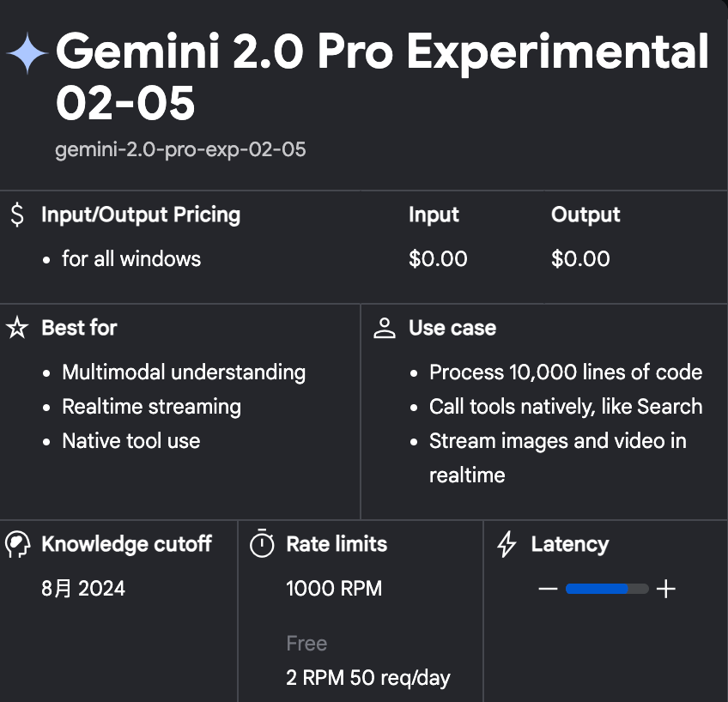Click the star icon beside Best for

coord(17,327)
